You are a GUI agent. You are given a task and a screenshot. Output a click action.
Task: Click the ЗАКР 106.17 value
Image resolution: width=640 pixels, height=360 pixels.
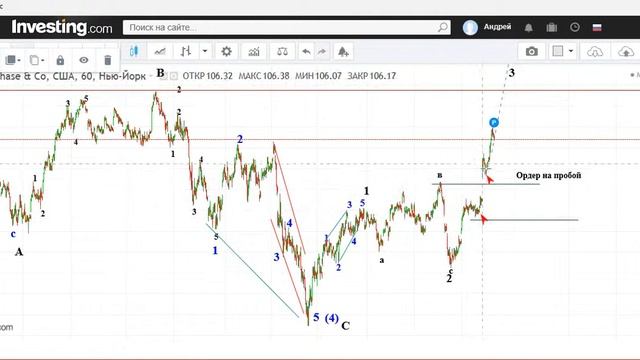coord(371,76)
